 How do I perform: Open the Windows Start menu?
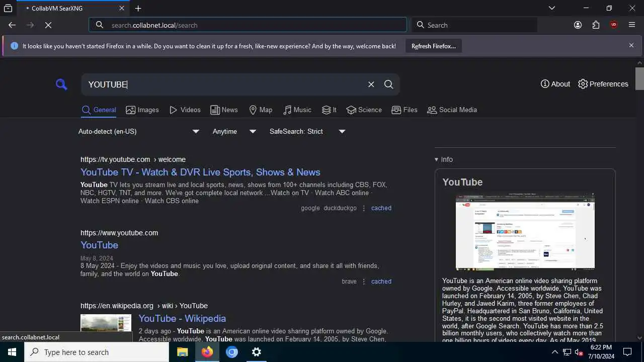click(12, 352)
